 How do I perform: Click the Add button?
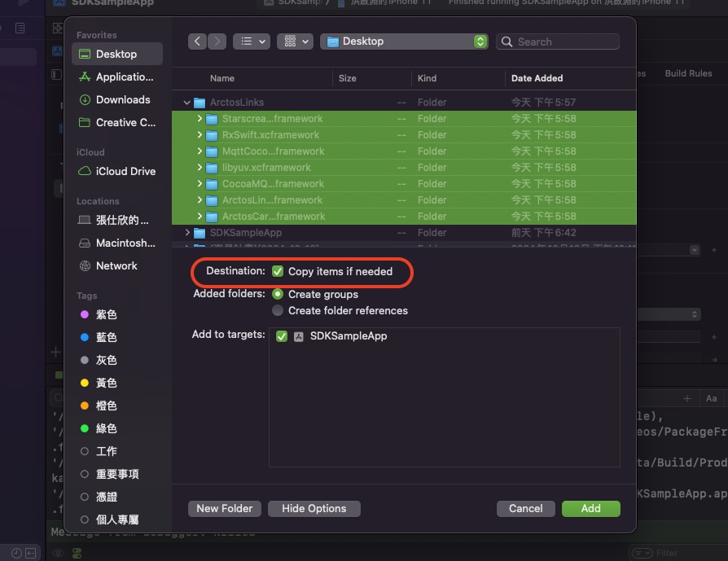click(x=590, y=508)
